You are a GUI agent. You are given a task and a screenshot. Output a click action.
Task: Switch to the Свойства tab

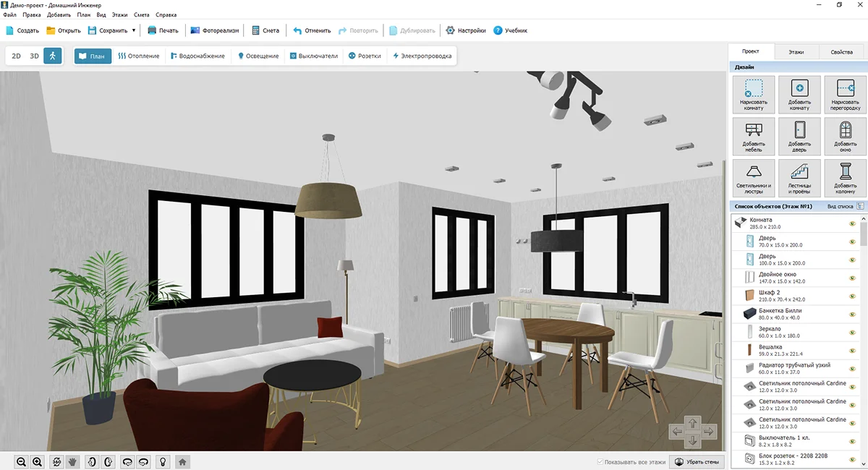[x=841, y=52]
